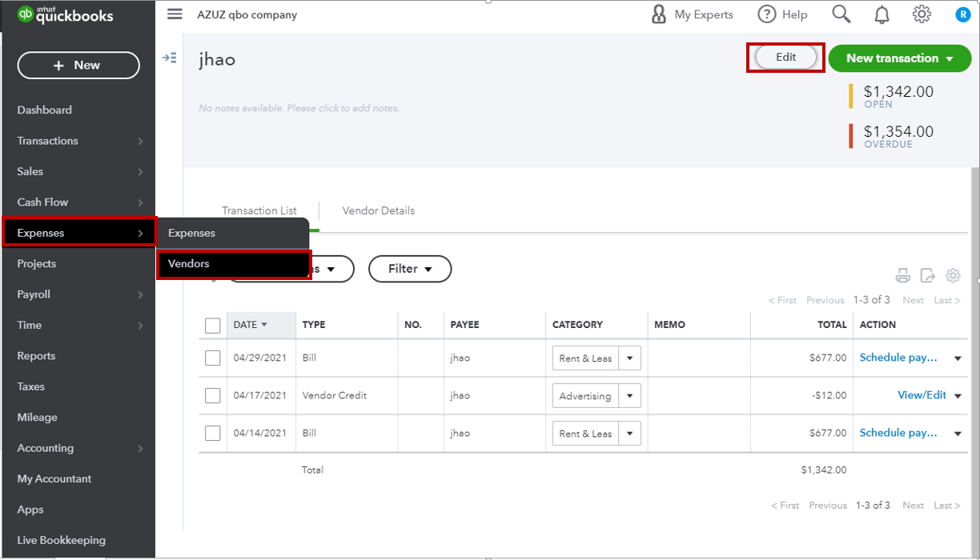Open QuickBooks settings gear in top bar

click(x=922, y=14)
